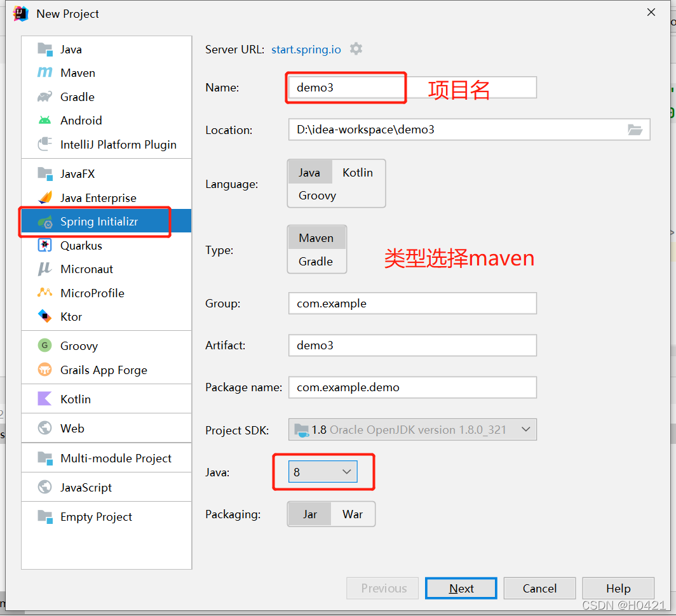This screenshot has height=616, width=676.
Task: Close the New Project dialog
Action: coord(651,13)
